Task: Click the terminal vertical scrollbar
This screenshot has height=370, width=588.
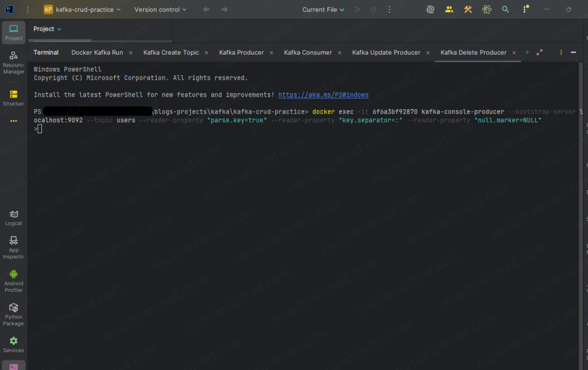Action: [x=581, y=216]
